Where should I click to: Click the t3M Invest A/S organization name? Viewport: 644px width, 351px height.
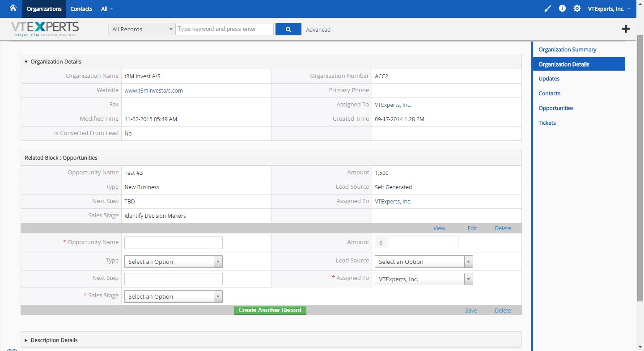click(x=142, y=76)
